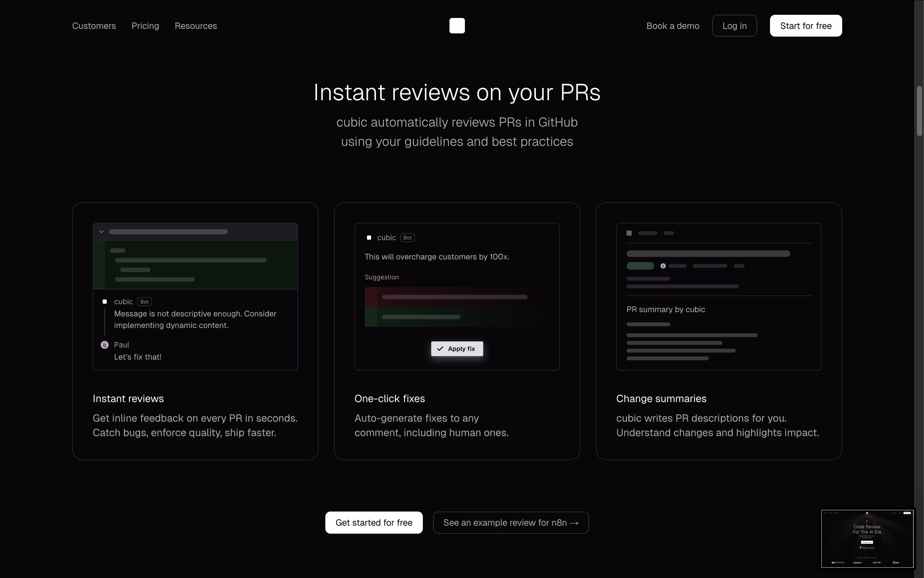Click the Apply fix button
The height and width of the screenshot is (578, 924).
(457, 349)
